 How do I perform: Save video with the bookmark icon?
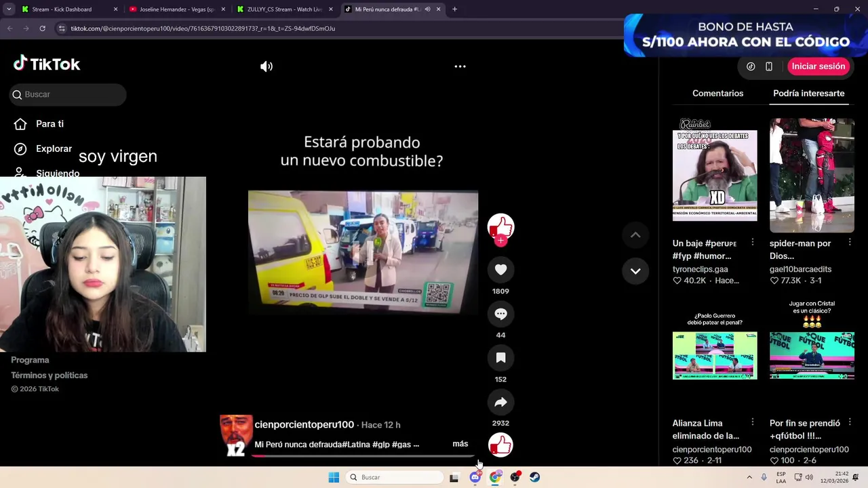(x=500, y=358)
